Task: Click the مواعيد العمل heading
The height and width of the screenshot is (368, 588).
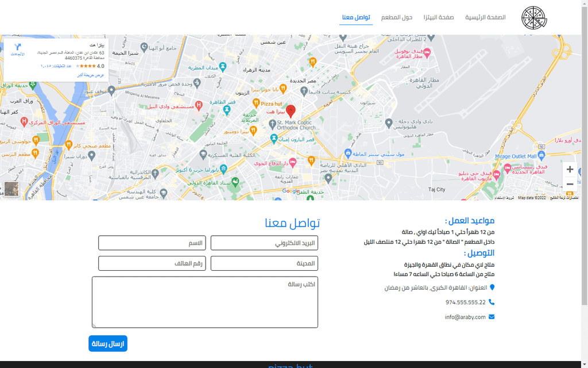Action: tap(470, 220)
